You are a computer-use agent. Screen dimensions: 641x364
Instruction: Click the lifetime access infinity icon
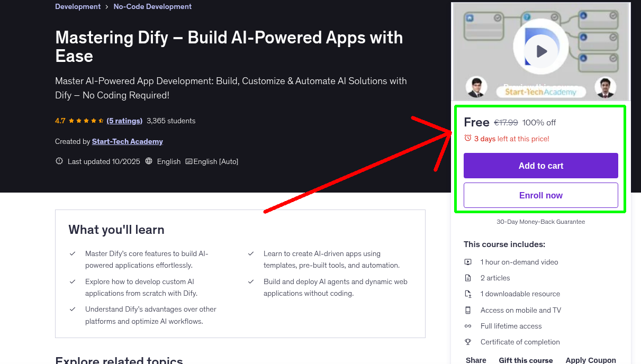(x=468, y=326)
